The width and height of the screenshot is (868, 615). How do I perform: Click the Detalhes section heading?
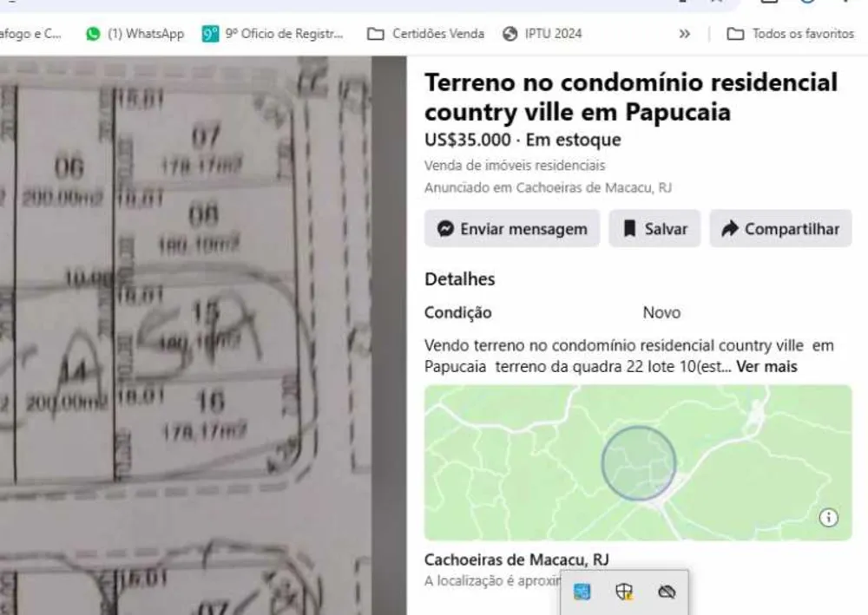coord(459,278)
